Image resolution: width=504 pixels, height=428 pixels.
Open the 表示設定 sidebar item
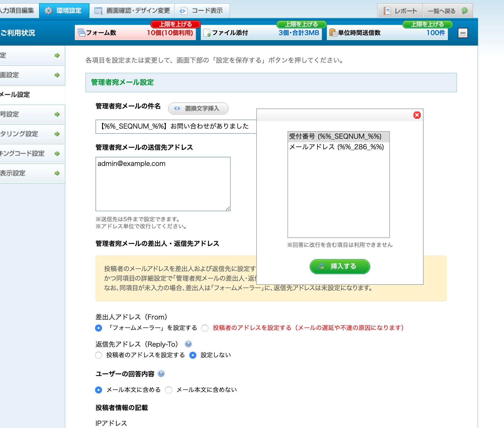[32, 173]
